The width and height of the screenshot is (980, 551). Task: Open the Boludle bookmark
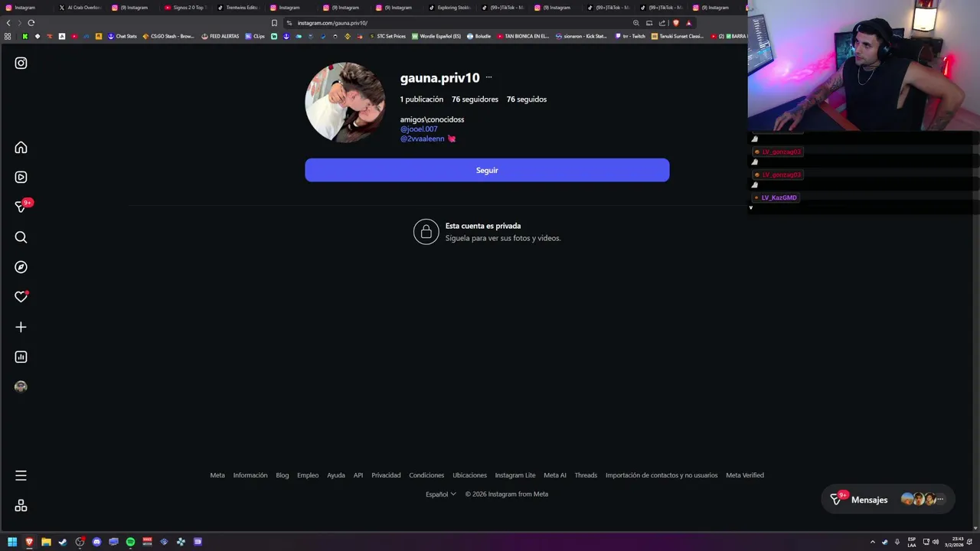pos(479,36)
